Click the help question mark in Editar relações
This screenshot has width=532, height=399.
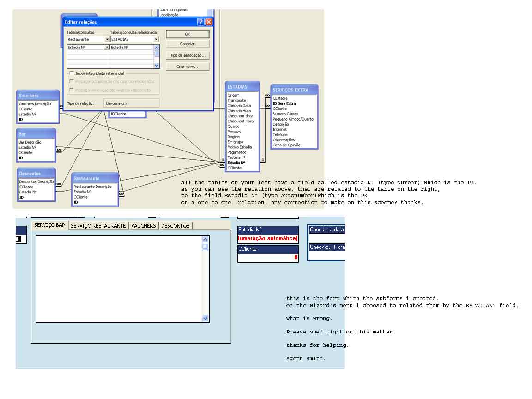(200, 22)
